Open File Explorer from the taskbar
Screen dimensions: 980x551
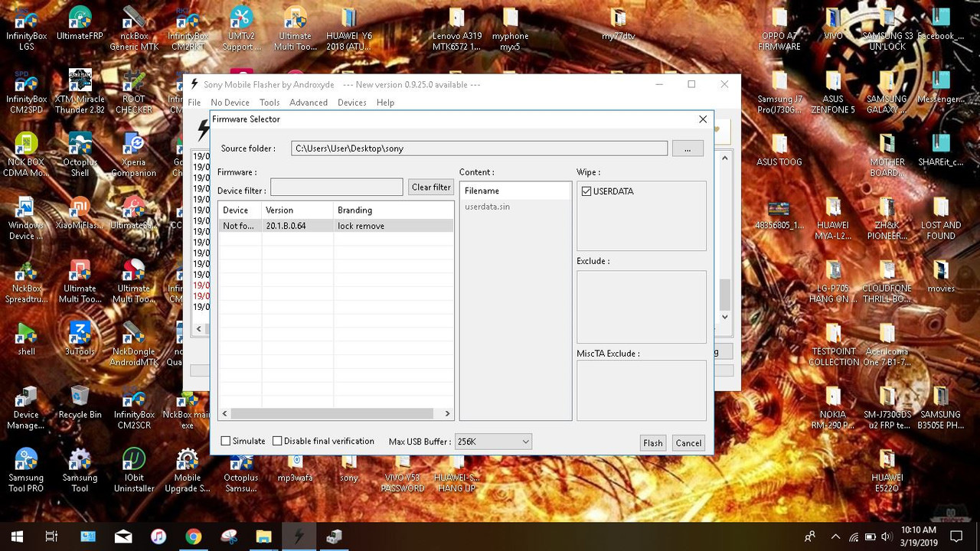[x=263, y=536]
